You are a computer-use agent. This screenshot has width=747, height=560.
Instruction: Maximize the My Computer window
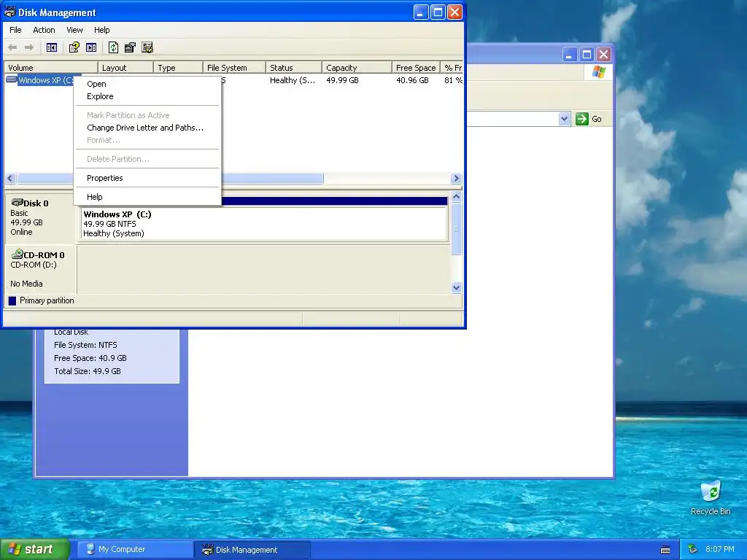pos(587,54)
